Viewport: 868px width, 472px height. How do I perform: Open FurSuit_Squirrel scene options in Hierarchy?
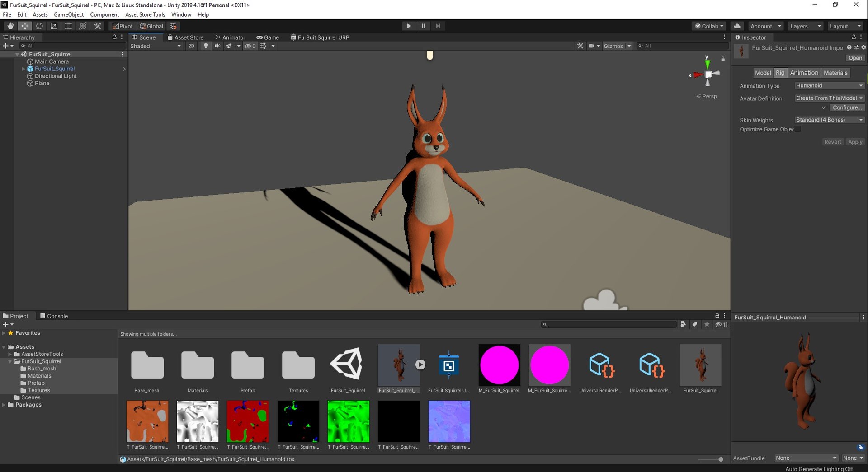pyautogui.click(x=122, y=54)
